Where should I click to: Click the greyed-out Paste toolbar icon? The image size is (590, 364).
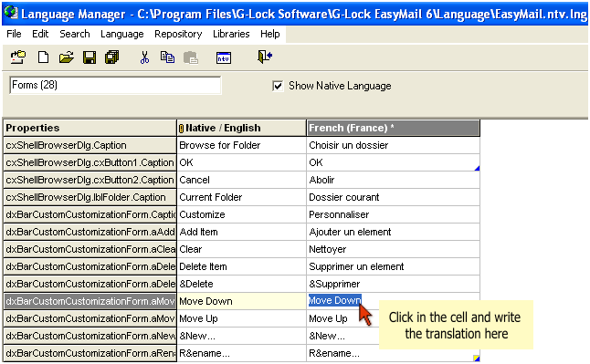pos(191,57)
